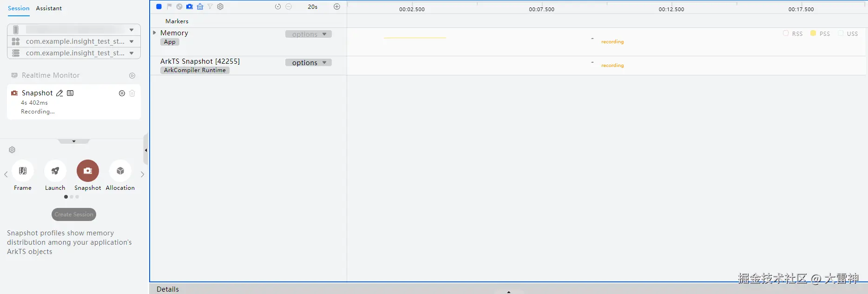Click the app grid icon beside the package name
868x294 pixels.
(x=16, y=41)
